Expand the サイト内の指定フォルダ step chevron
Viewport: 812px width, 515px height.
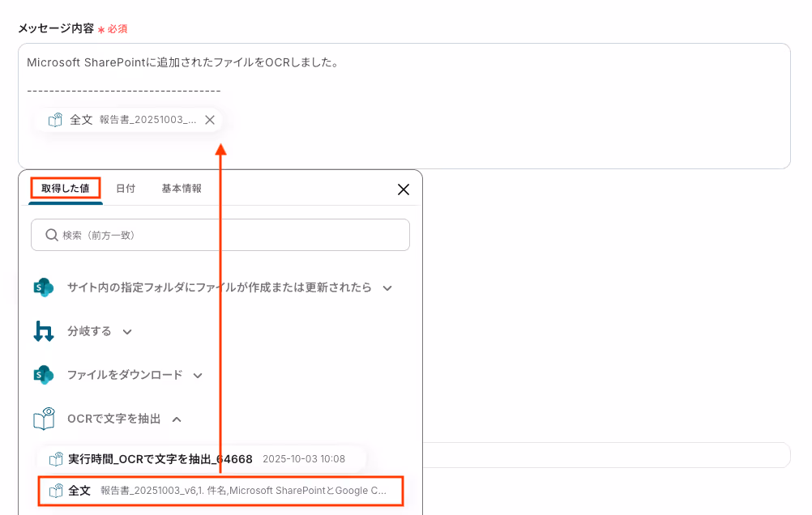(x=387, y=288)
